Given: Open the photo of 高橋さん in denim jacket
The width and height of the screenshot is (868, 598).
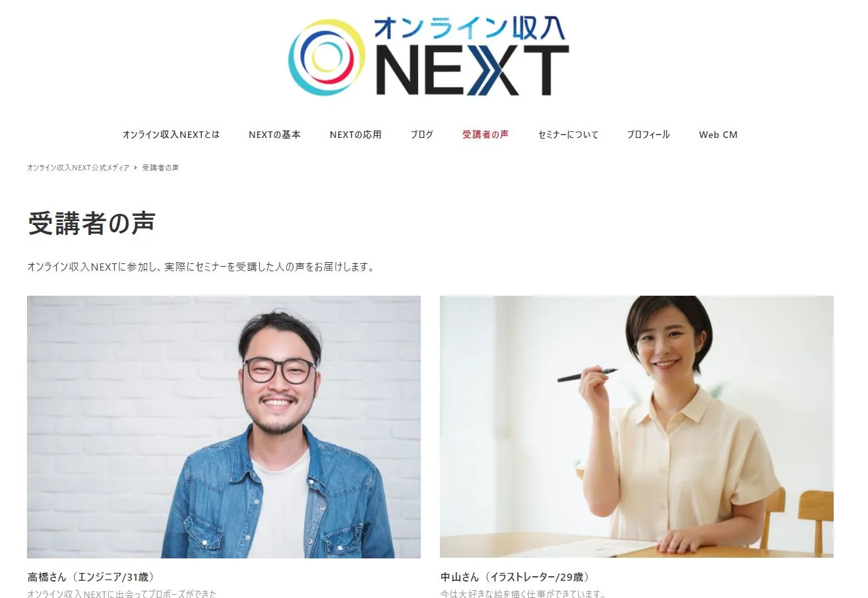Looking at the screenshot, I should coord(224,426).
